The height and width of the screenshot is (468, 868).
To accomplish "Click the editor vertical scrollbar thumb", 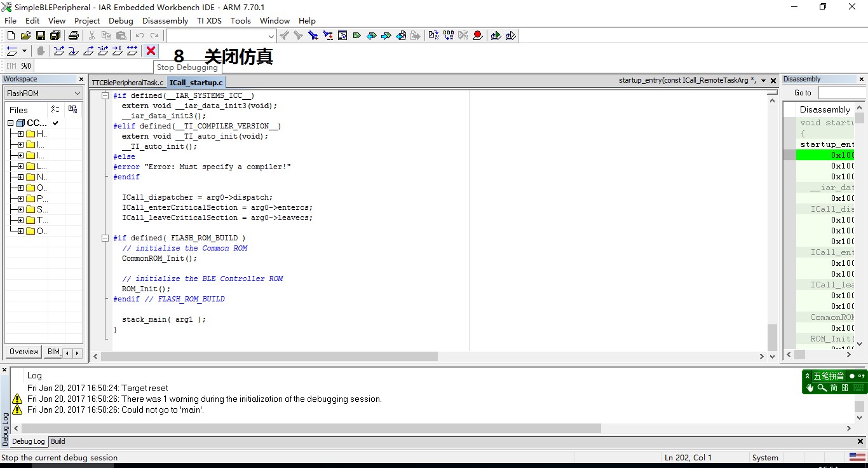I will point(772,337).
